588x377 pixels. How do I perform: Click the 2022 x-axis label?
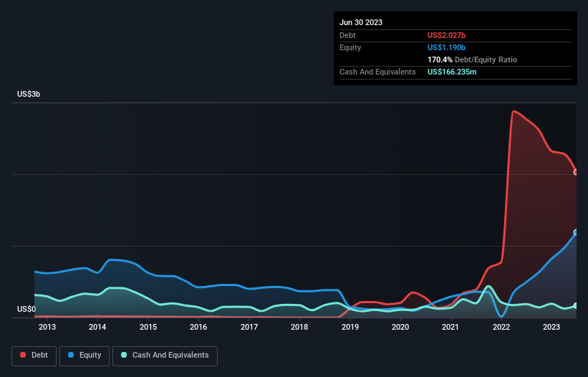501,327
